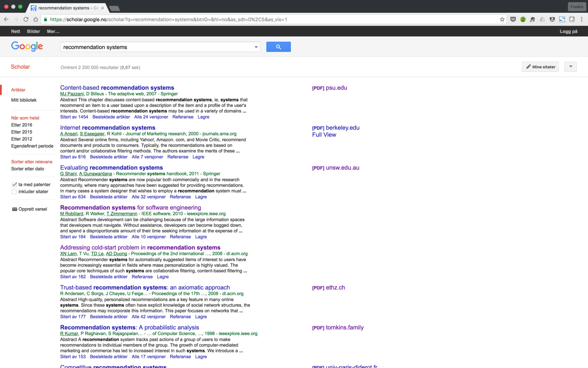The height and width of the screenshot is (368, 588).
Task: Create alert via Opprett varsel link
Action: [33, 209]
